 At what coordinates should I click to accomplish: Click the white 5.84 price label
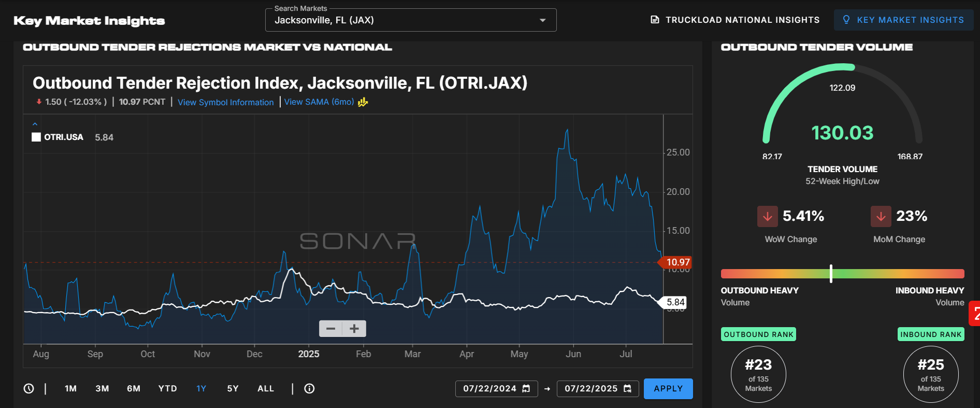tap(673, 302)
